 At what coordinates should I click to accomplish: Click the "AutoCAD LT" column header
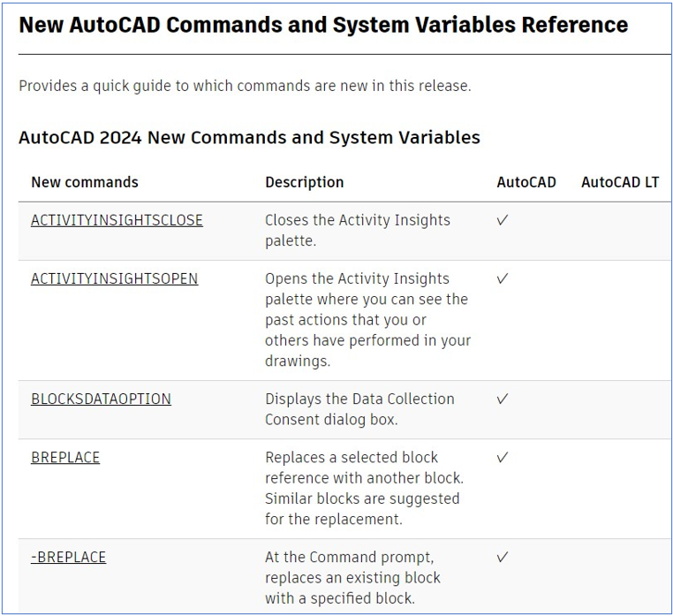click(x=620, y=182)
